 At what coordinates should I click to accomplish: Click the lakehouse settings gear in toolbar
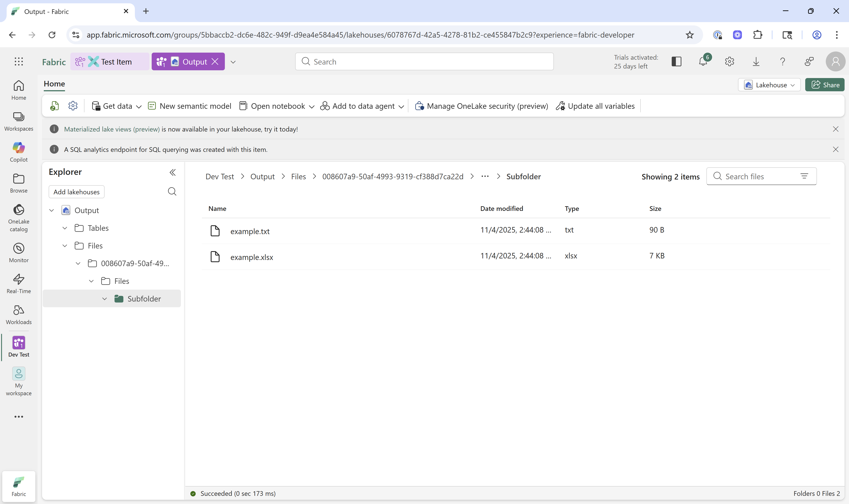click(x=73, y=106)
